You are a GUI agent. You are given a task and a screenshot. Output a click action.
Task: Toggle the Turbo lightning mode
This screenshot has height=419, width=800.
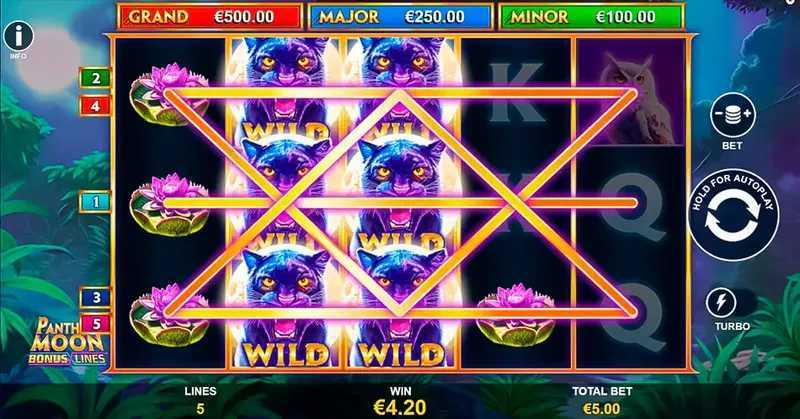click(x=720, y=303)
